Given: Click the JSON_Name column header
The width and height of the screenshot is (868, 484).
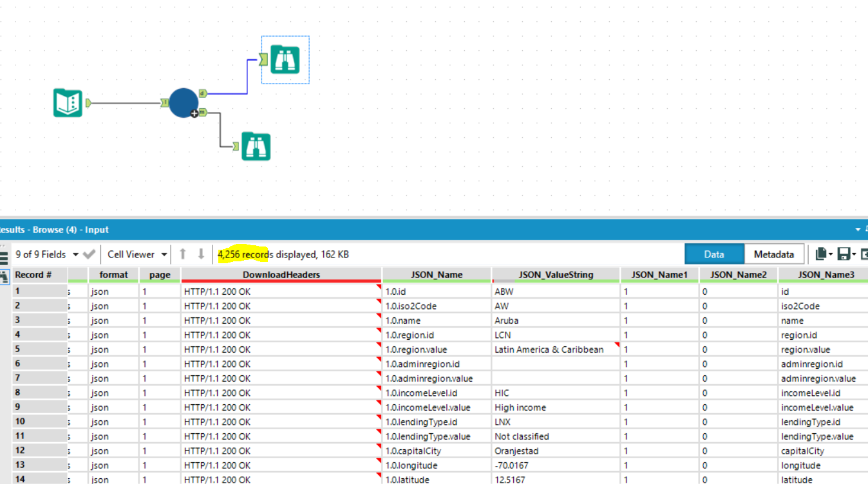Looking at the screenshot, I should [437, 275].
